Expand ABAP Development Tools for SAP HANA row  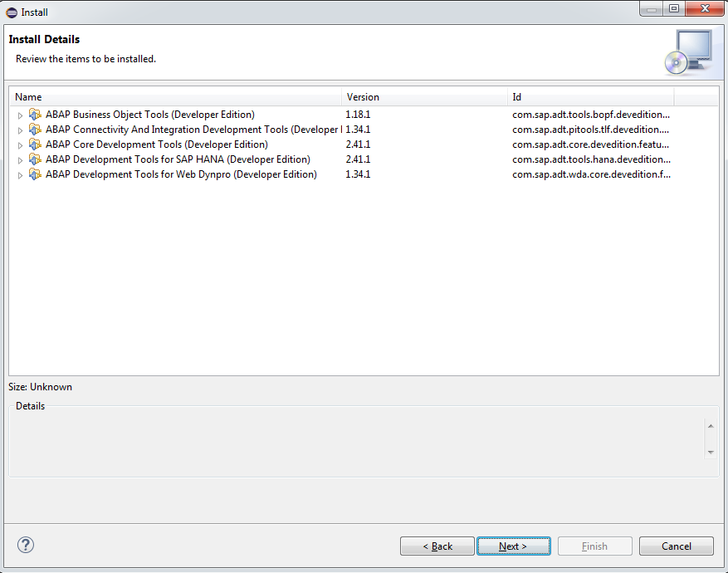20,160
